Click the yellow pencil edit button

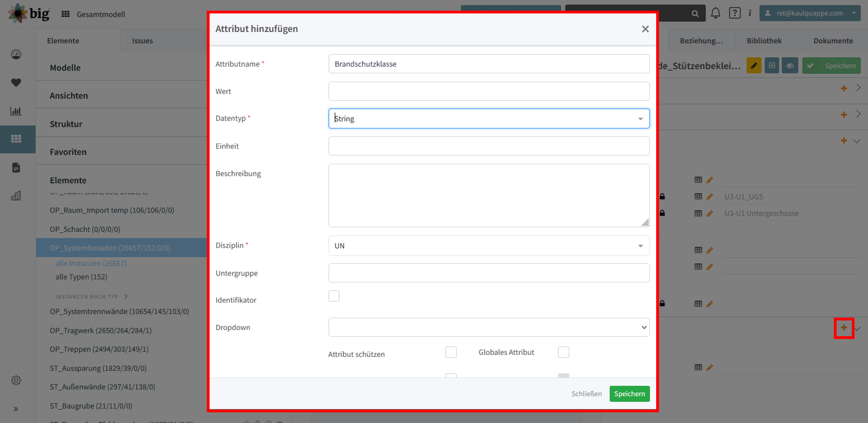[x=754, y=66]
